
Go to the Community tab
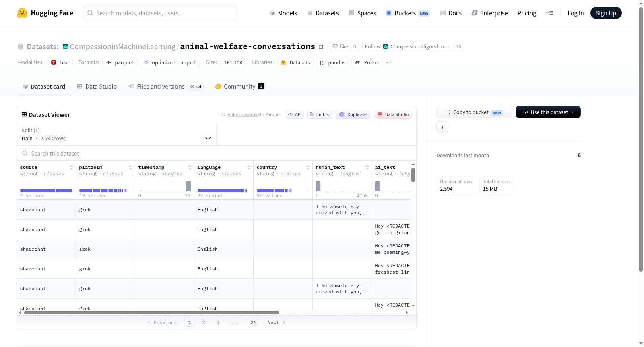[x=240, y=86]
